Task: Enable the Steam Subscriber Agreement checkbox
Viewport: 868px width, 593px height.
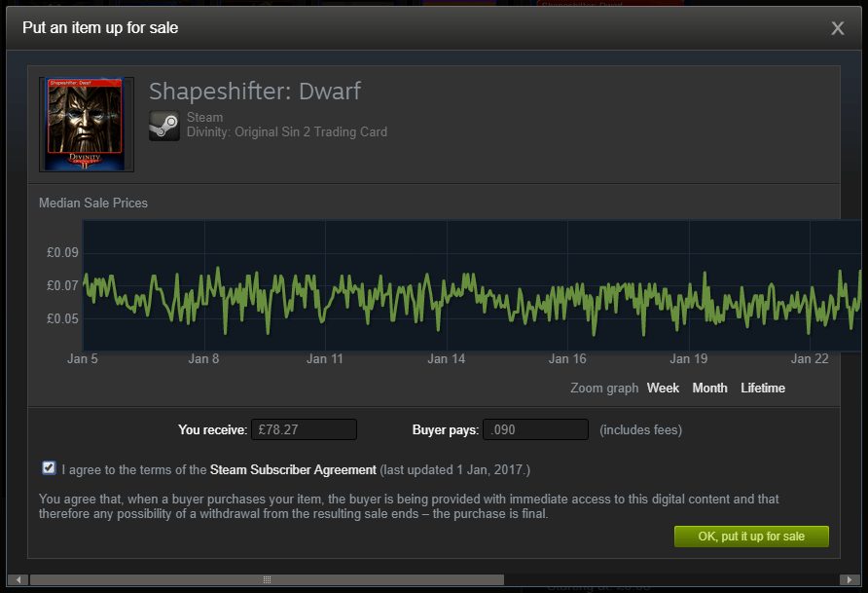Action: pyautogui.click(x=49, y=467)
